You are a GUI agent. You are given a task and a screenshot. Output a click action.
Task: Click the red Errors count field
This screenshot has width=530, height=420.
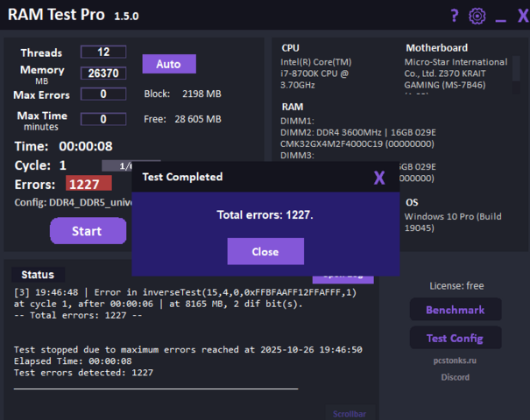click(x=88, y=184)
